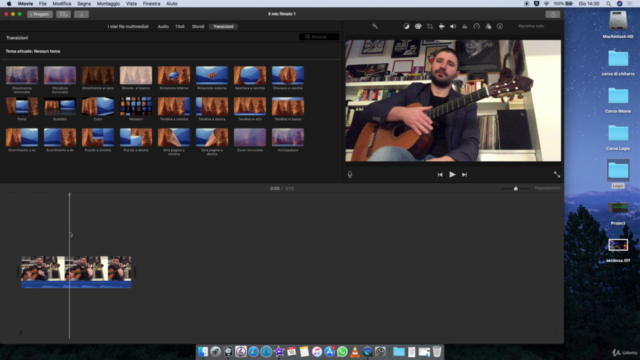Click the voiceover microphone icon
The width and height of the screenshot is (640, 360).
[x=350, y=174]
